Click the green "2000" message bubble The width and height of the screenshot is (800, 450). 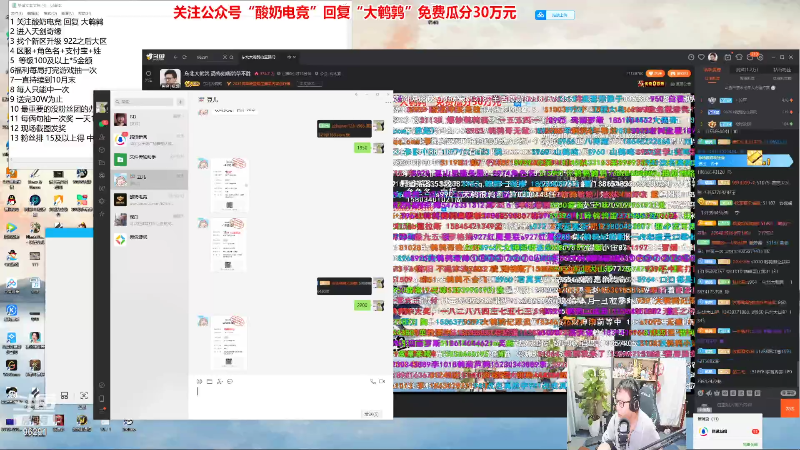[362, 305]
